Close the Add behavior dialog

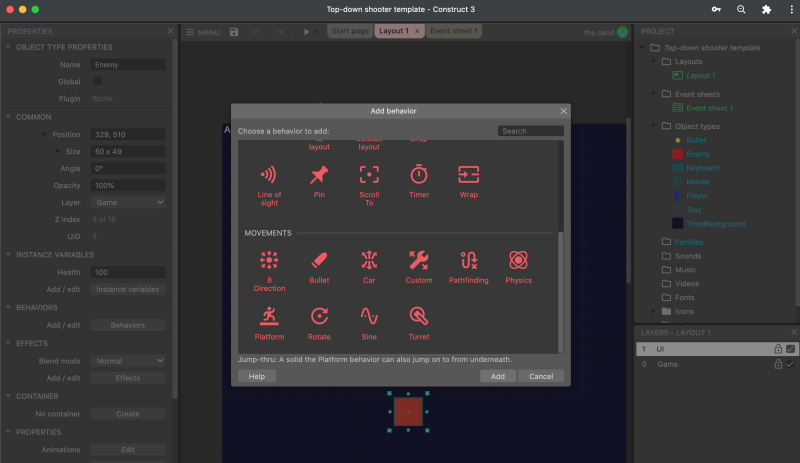pyautogui.click(x=563, y=111)
